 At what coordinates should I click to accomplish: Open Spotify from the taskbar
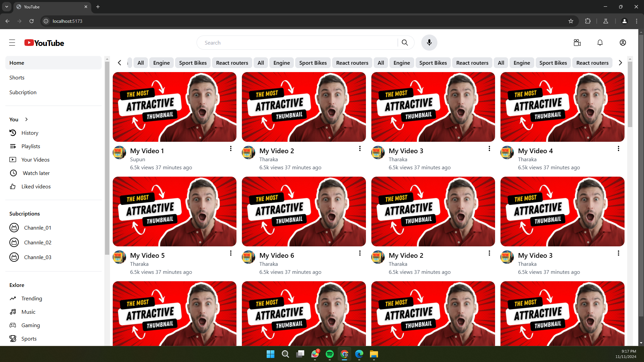click(329, 354)
